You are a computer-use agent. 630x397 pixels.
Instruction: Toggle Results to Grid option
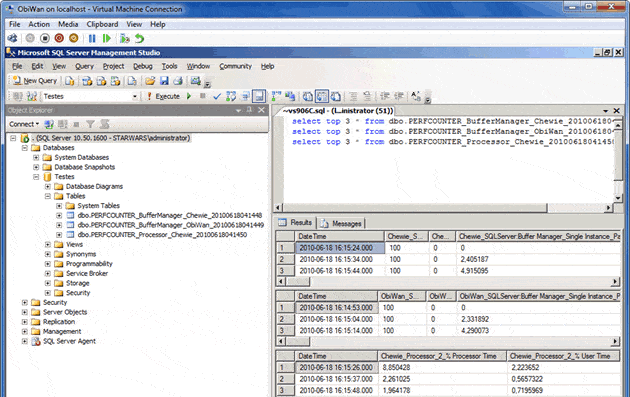[x=321, y=96]
